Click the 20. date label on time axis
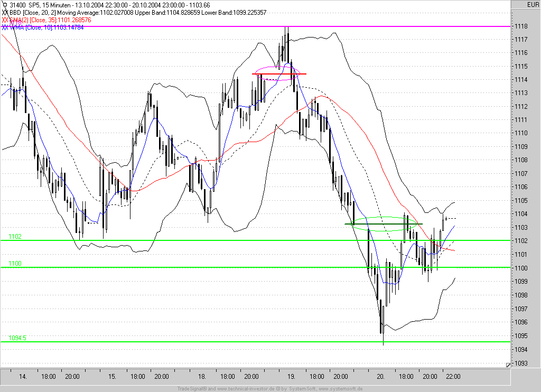 (x=380, y=377)
